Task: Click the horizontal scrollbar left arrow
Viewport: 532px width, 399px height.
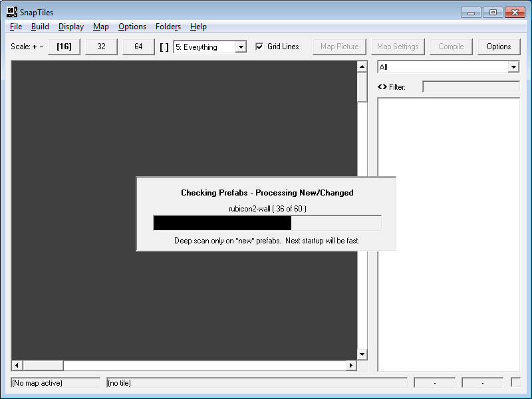Action: (x=17, y=366)
